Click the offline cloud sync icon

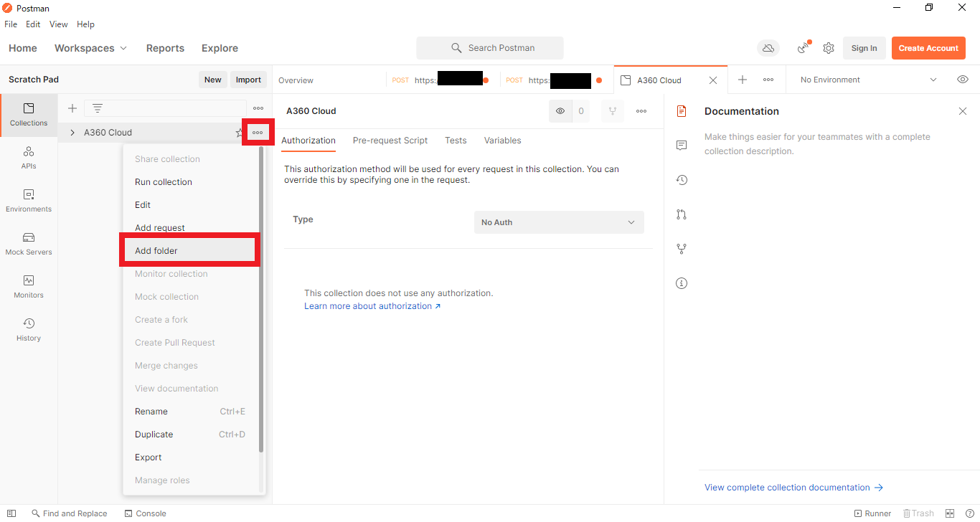[x=768, y=48]
